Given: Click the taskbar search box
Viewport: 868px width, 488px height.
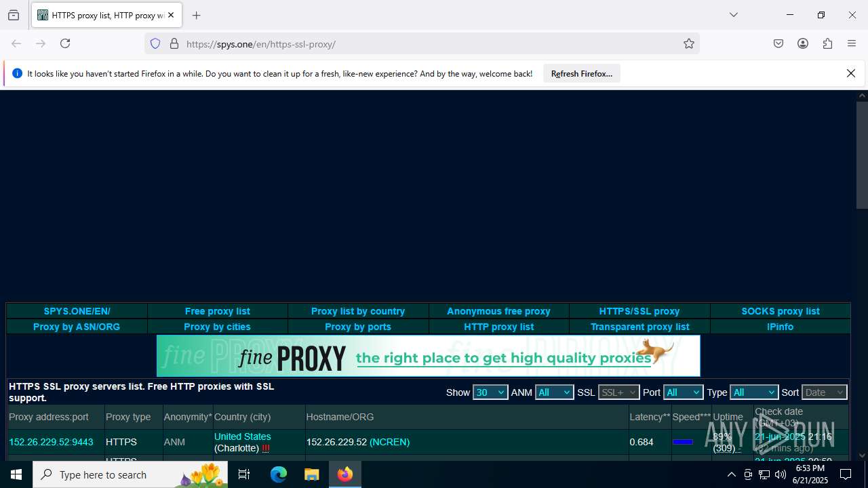Looking at the screenshot, I should point(130,474).
